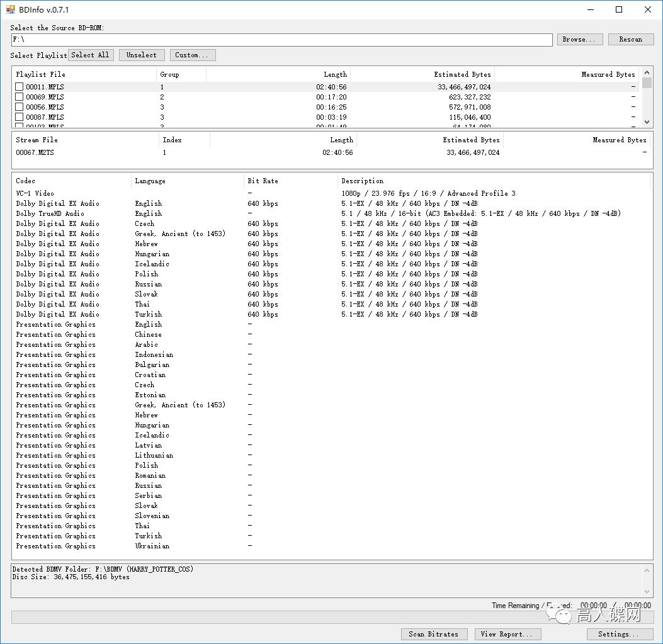Select the 00067.M2TS stream file row

[35, 152]
